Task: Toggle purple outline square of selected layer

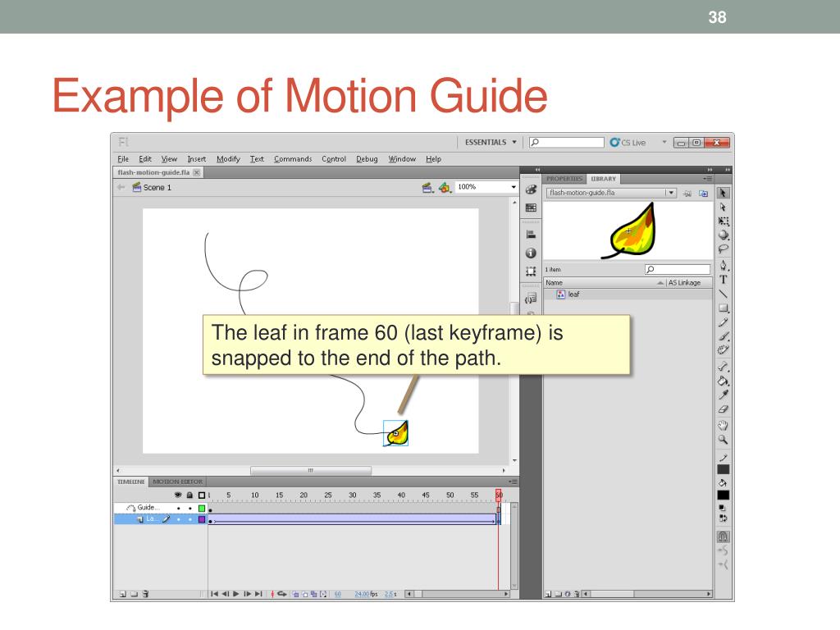Action: click(x=202, y=519)
